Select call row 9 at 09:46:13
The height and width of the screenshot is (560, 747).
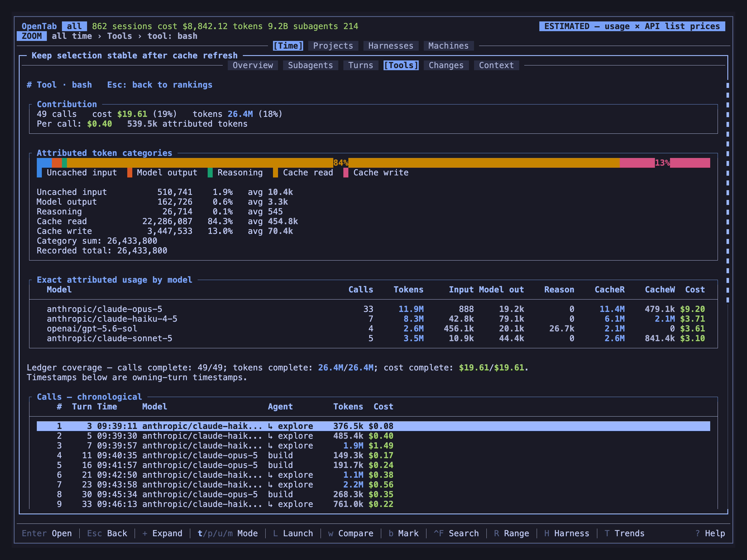373,504
